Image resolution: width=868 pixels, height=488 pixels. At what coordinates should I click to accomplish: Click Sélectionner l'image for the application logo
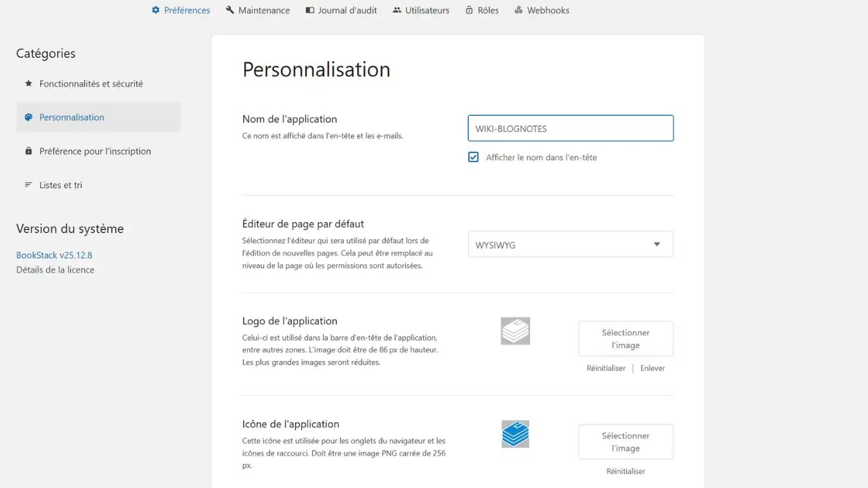625,338
